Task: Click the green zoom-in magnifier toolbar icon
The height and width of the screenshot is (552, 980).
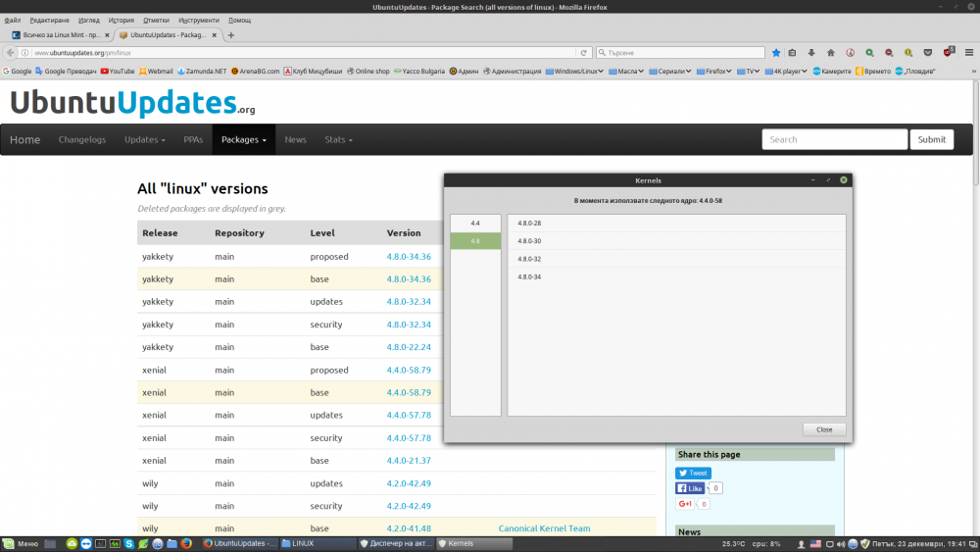Action: pos(869,53)
